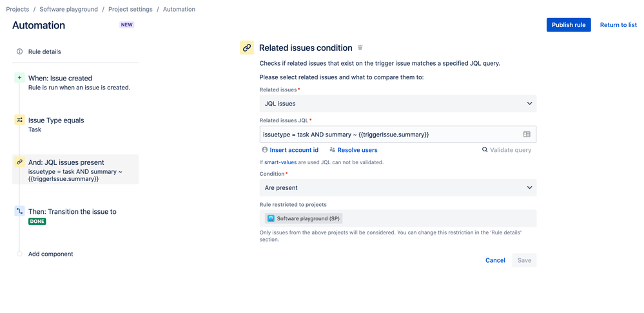Viewport: 644px width, 313px height.
Task: Insert account id into the query
Action: click(x=293, y=150)
